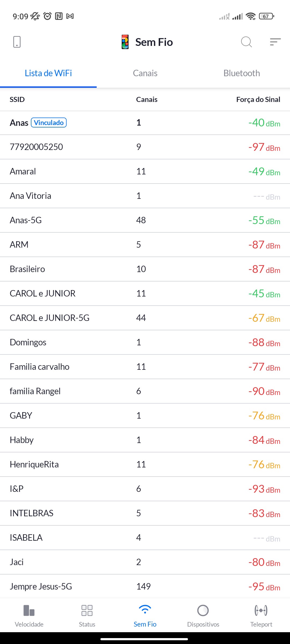
Task: Open the Amaral network row
Action: click(145, 171)
